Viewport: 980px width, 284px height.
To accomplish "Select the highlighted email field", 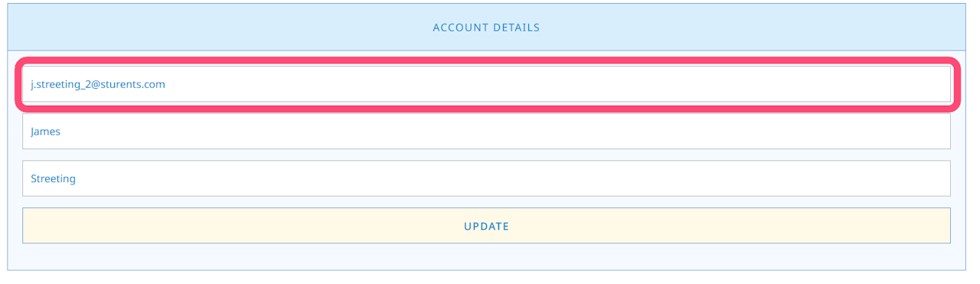I will (486, 84).
